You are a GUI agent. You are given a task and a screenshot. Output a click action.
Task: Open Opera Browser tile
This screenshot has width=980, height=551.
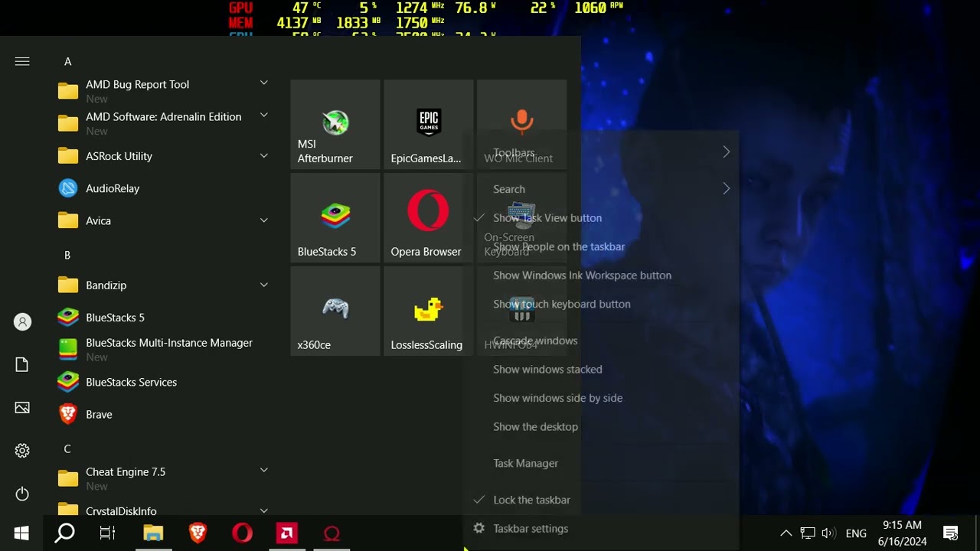(429, 217)
